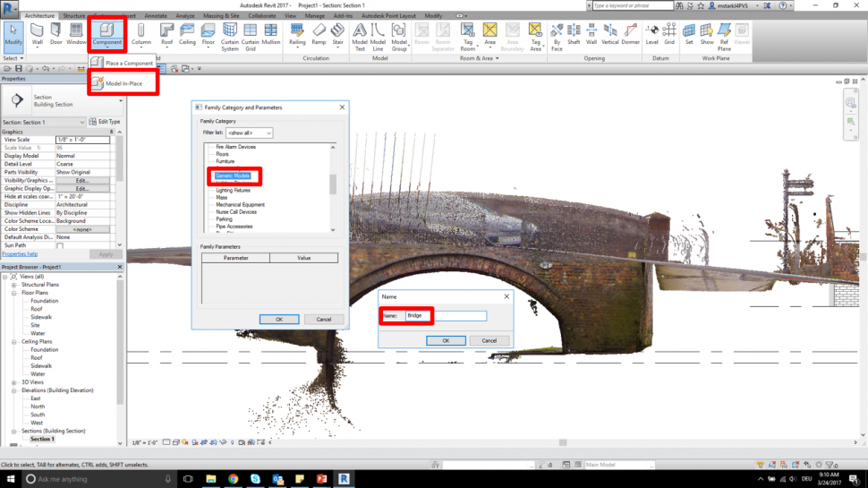The height and width of the screenshot is (488, 868).
Task: Click the Name text field
Action: (x=446, y=316)
